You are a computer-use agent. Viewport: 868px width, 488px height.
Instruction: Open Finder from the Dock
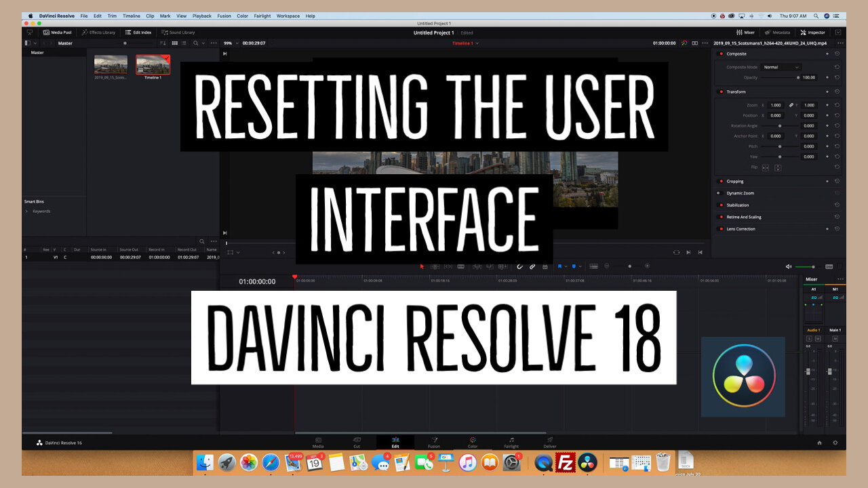(x=205, y=462)
